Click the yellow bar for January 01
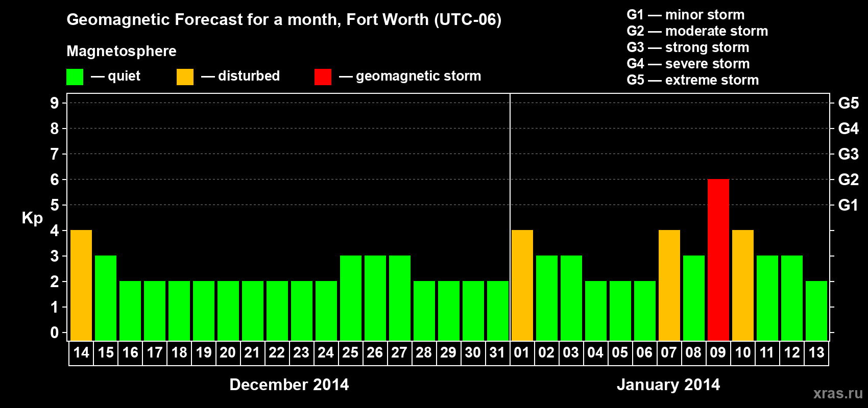Screen dimensions: 868x408 point(522,286)
